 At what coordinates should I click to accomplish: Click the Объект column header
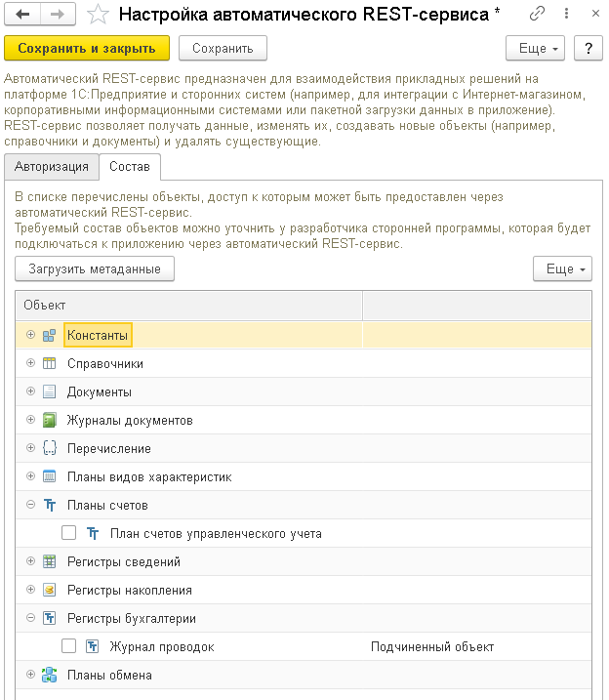(188, 306)
